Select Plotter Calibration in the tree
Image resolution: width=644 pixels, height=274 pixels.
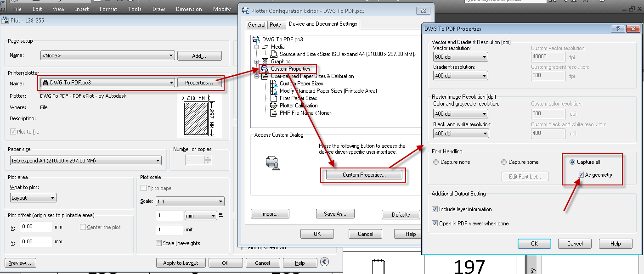(x=299, y=106)
